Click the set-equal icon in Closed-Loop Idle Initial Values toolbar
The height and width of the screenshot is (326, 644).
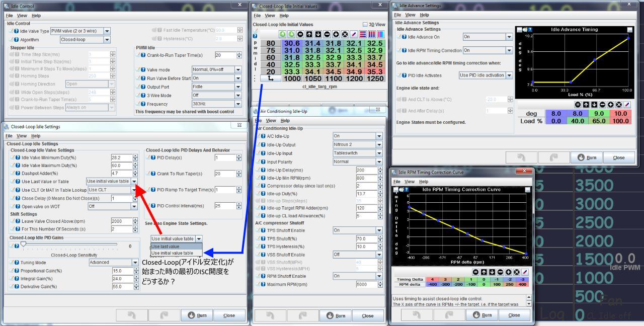(x=300, y=34)
